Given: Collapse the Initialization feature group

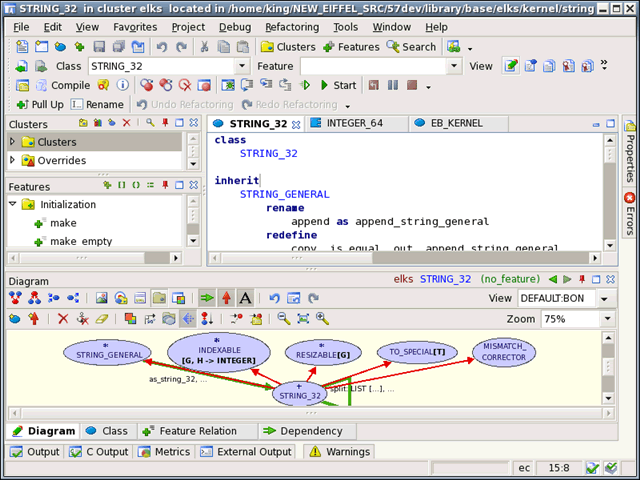Looking at the screenshot, I should pos(13,204).
